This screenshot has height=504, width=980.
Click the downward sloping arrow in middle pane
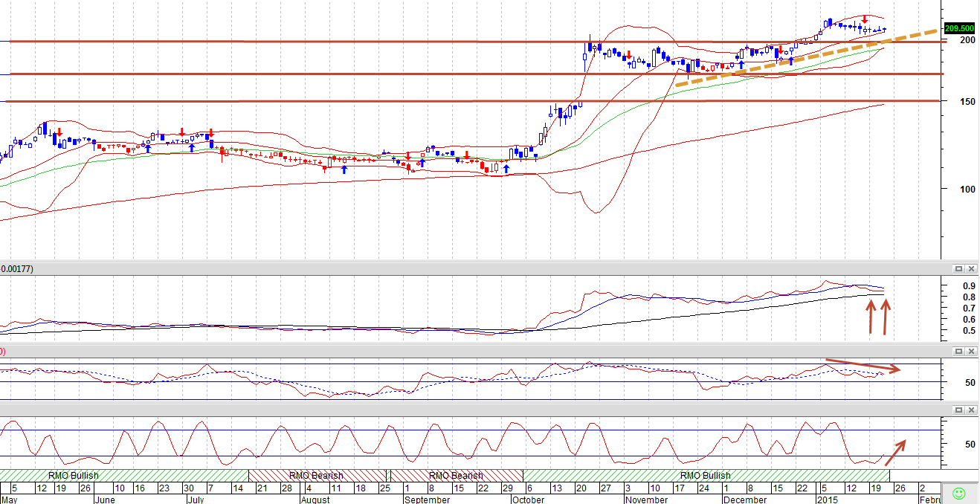point(863,365)
